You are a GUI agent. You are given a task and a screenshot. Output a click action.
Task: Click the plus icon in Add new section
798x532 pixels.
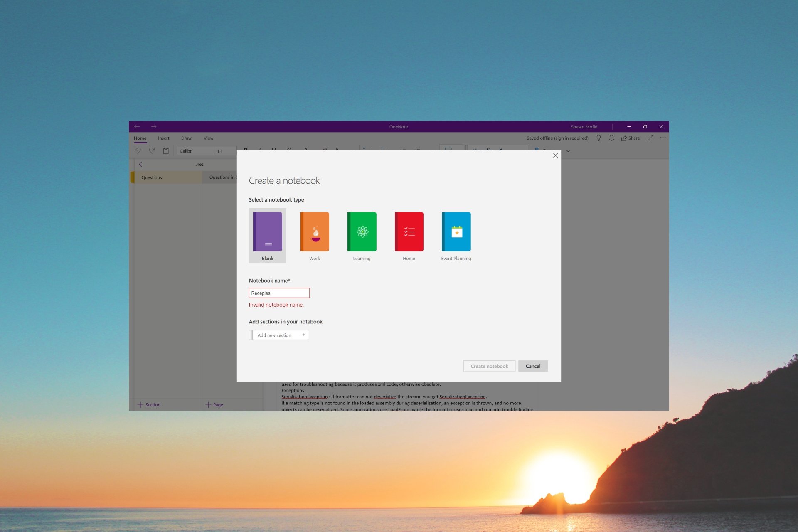point(303,335)
